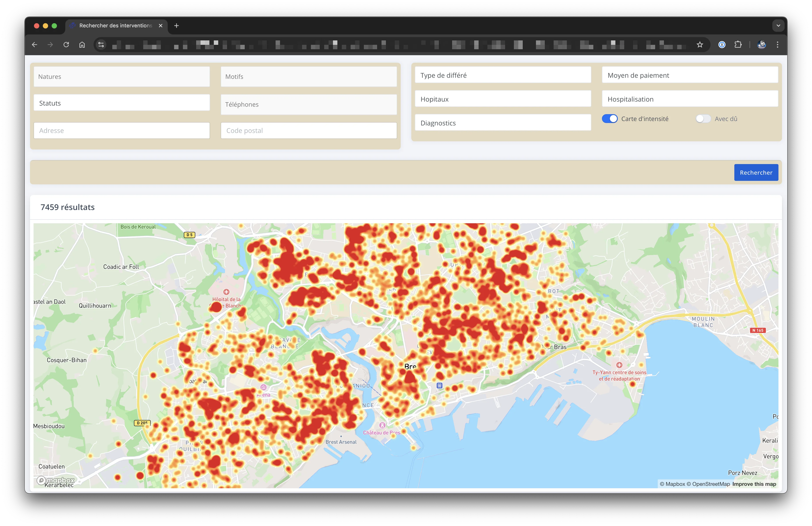Focus the Code postal input field

click(309, 130)
